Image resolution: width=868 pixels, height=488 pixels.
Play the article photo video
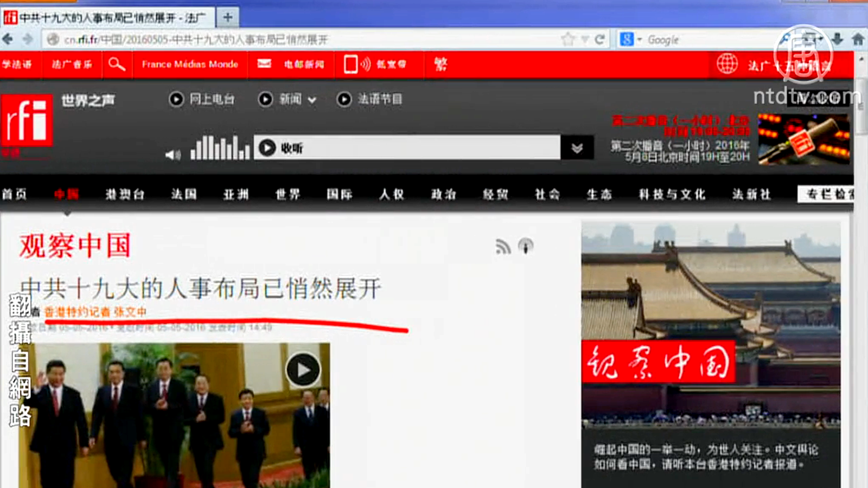(x=303, y=370)
